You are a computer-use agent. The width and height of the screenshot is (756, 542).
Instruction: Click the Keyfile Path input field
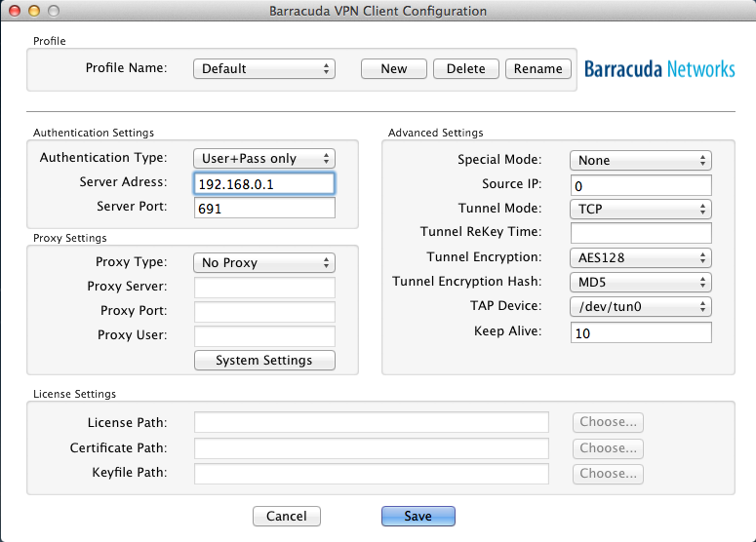[372, 473]
